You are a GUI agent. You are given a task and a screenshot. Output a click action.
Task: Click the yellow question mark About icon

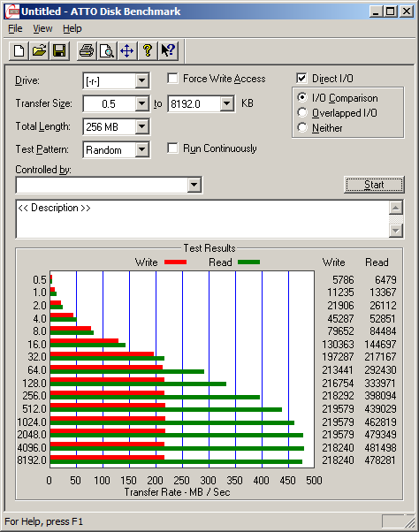[x=148, y=51]
